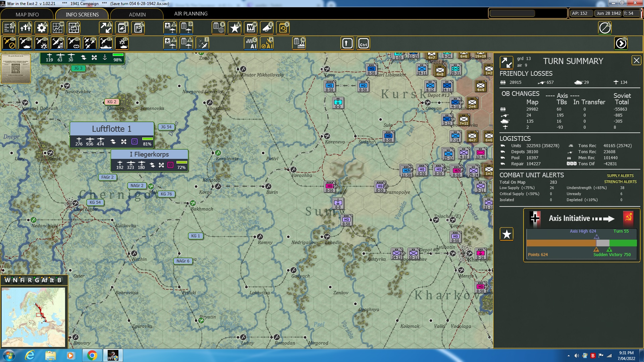This screenshot has height=362, width=644.
Task: Click the newspaper thumbnail on the map
Action: tap(16, 68)
